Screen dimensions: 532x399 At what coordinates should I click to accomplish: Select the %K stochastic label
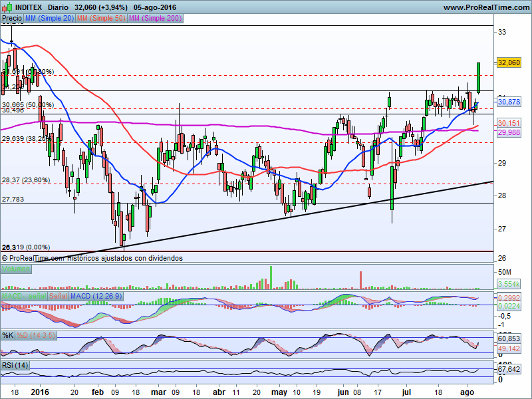(8, 336)
